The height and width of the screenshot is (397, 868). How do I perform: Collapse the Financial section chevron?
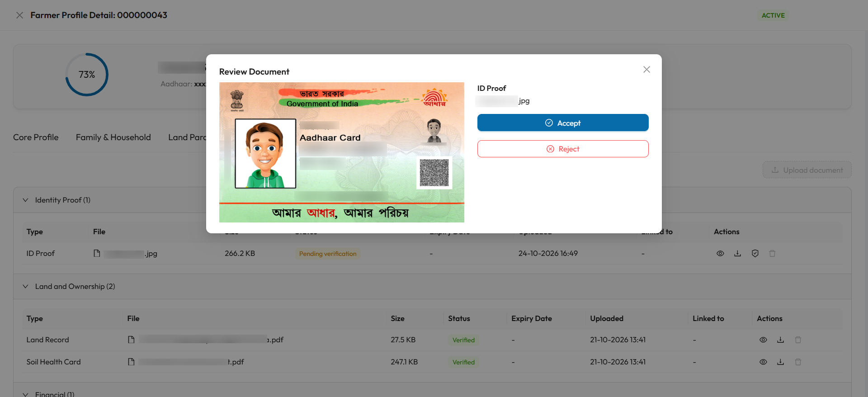pos(25,394)
